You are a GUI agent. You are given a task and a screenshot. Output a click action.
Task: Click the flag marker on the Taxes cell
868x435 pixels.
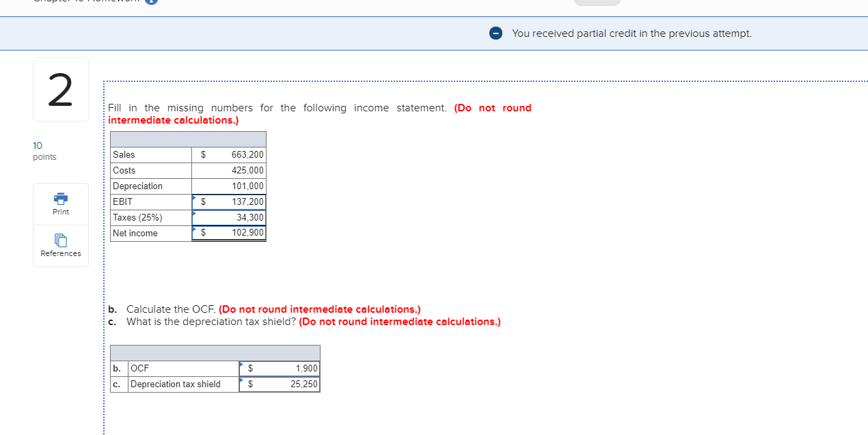[x=193, y=214]
